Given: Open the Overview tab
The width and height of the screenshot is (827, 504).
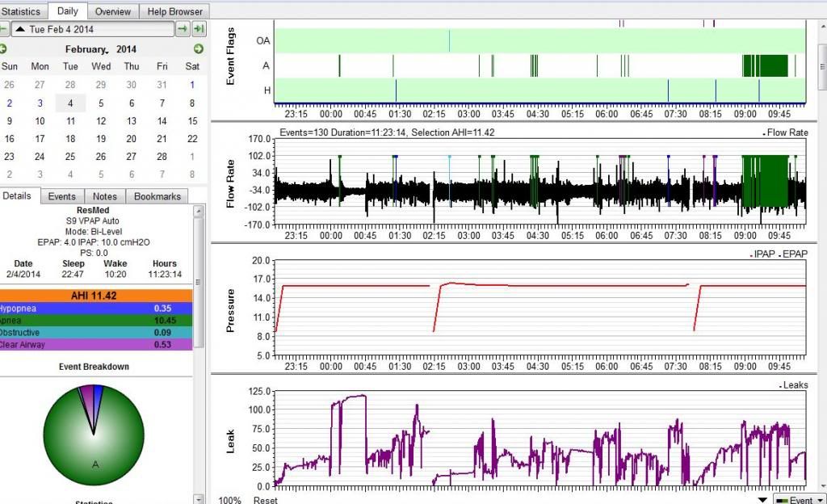Looking at the screenshot, I should 113,11.
